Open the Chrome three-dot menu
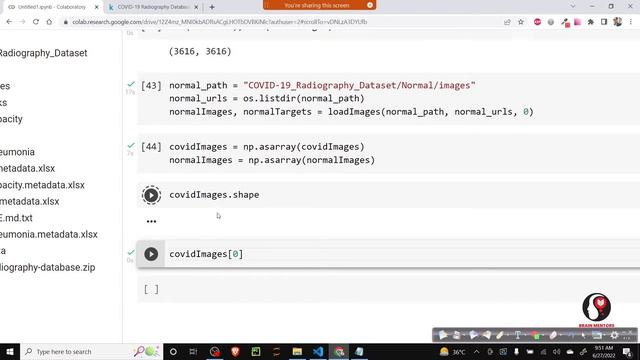This screenshot has width=640, height=360. point(631,22)
